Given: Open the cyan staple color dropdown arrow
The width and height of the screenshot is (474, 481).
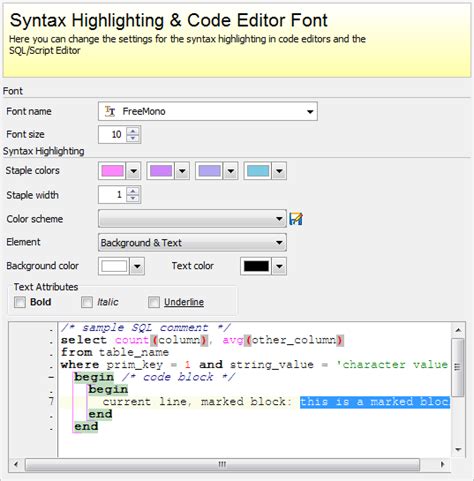Looking at the screenshot, I should pos(279,171).
